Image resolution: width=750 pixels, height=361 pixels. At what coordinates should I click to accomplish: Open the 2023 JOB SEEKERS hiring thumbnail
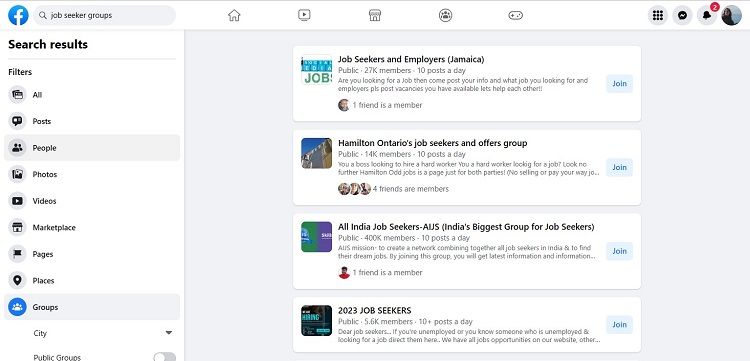[317, 320]
